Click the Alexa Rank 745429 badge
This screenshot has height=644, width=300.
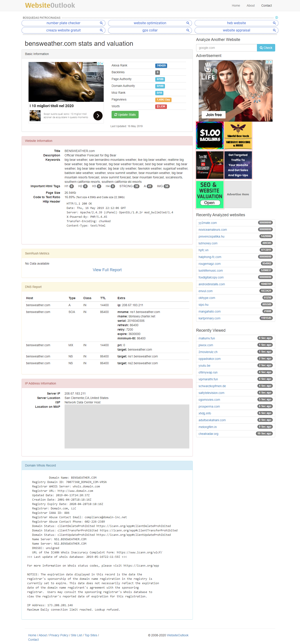[161, 66]
